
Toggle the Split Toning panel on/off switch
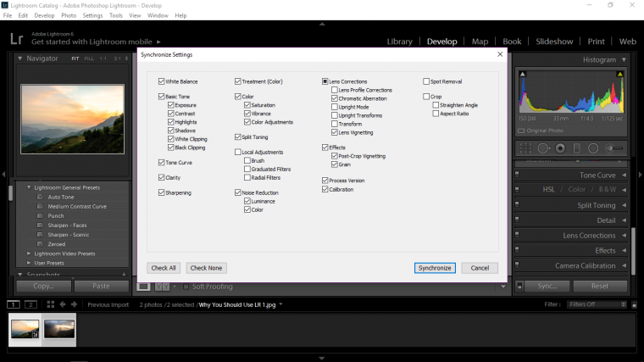(517, 204)
